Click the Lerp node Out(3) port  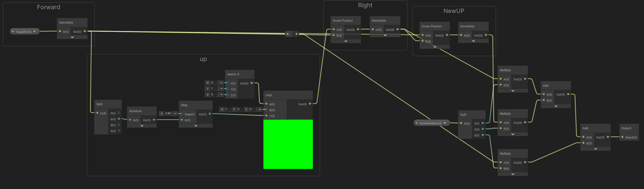pyautogui.click(x=310, y=104)
